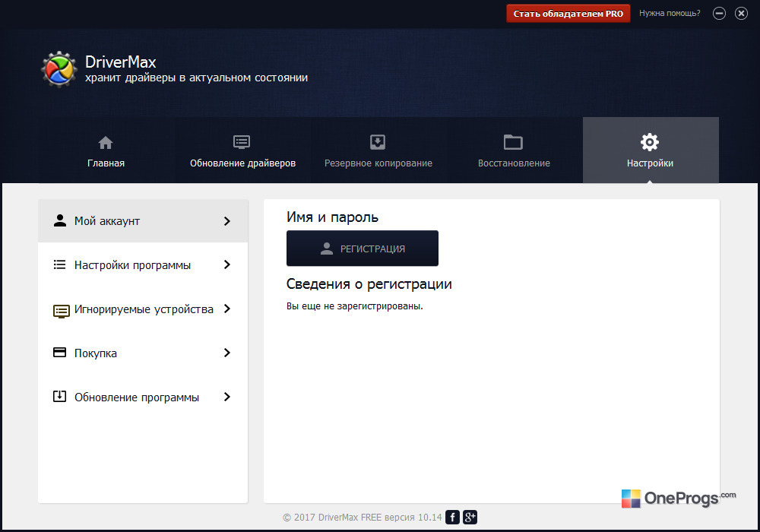The width and height of the screenshot is (760, 532).
Task: Open the Покупка section
Action: click(x=143, y=353)
